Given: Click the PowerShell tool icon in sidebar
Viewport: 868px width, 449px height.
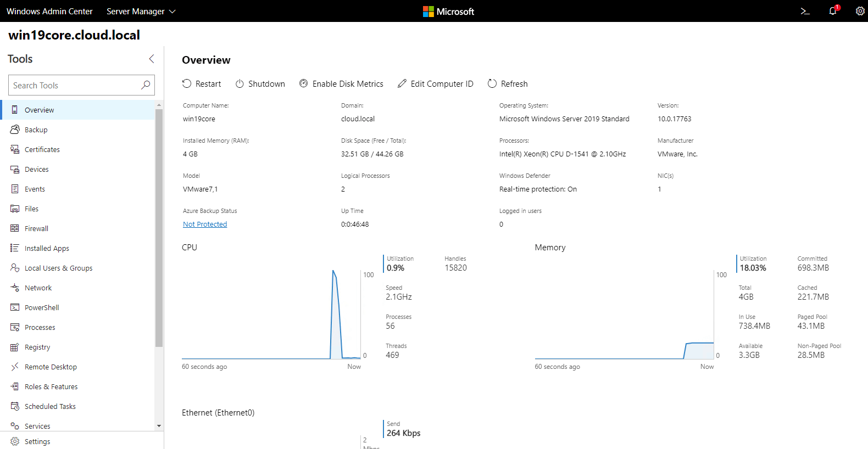Looking at the screenshot, I should [x=15, y=307].
